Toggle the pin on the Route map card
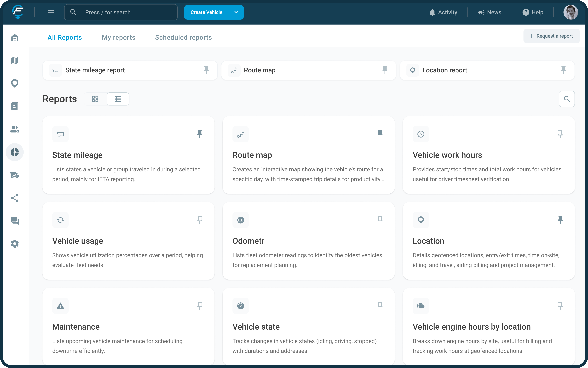This screenshot has height=368, width=588. [380, 134]
